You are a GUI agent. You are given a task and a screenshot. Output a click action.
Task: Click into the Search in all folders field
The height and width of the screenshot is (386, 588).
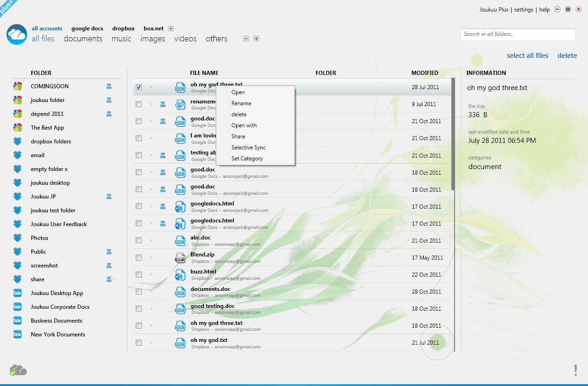tap(518, 34)
